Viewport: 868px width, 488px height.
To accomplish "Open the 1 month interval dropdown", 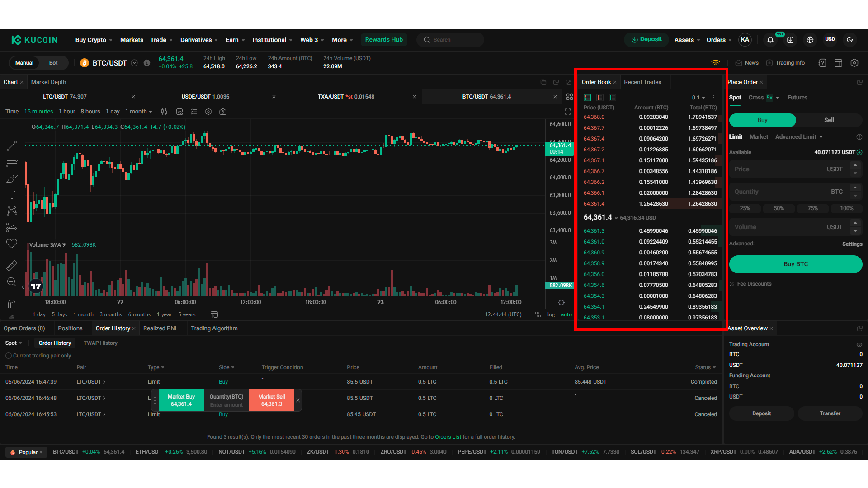I will tap(139, 112).
